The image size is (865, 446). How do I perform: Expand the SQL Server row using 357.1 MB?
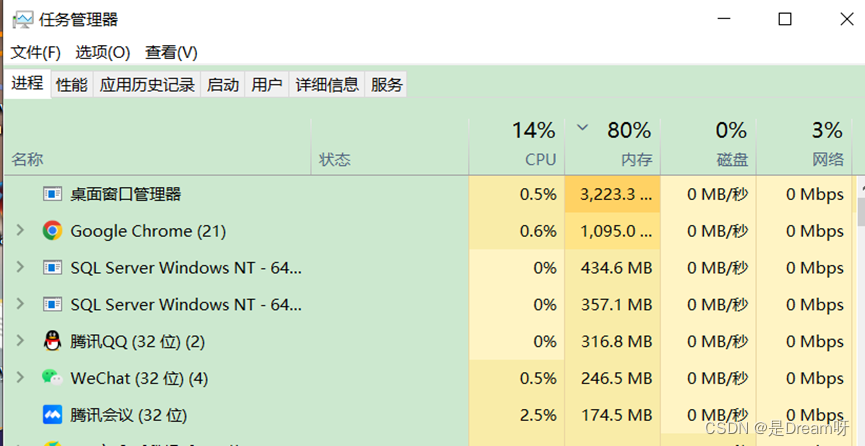(20, 304)
